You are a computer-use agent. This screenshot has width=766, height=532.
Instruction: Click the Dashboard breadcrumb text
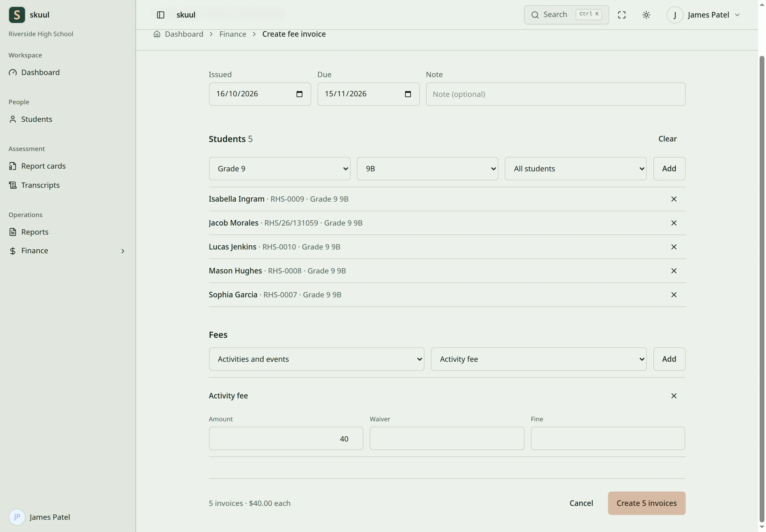tap(184, 34)
